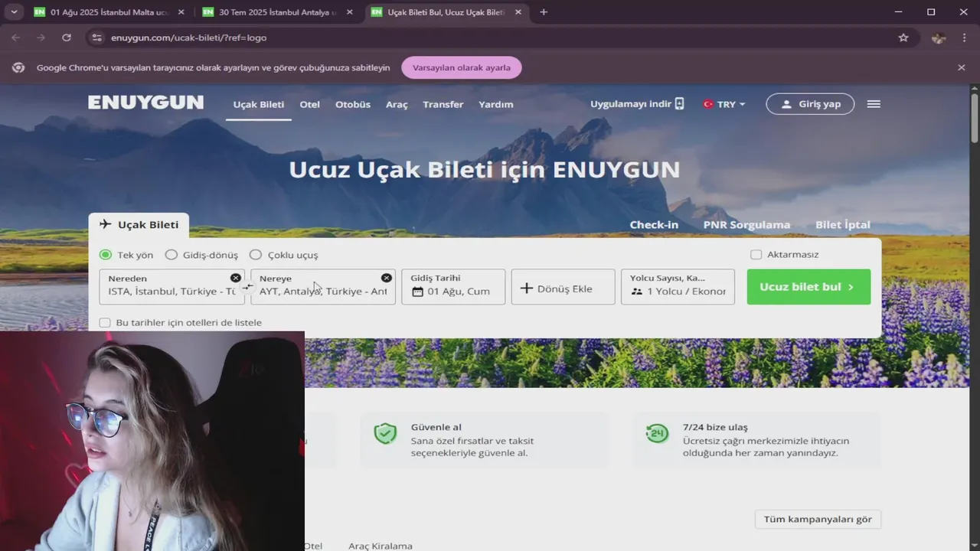Set Chrome as default with Varsayılan olarak ayarla

[461, 67]
